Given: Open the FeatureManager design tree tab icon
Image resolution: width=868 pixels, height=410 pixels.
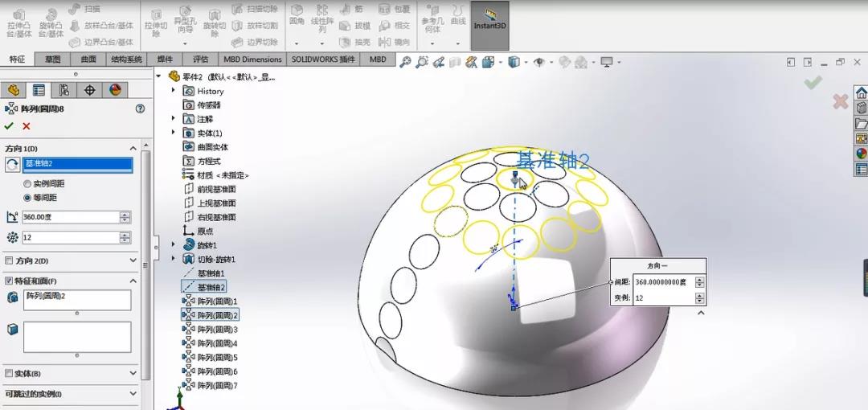Looking at the screenshot, I should [14, 90].
